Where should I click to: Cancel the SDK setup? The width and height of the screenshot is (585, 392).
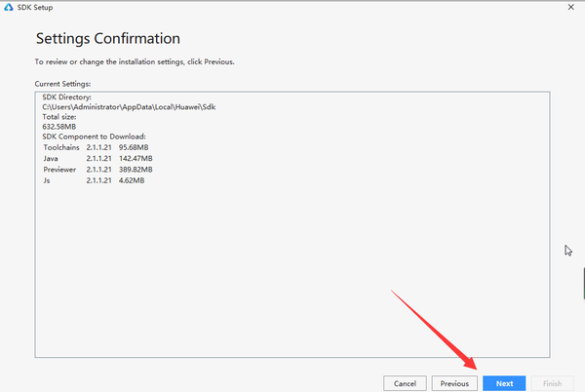405,383
